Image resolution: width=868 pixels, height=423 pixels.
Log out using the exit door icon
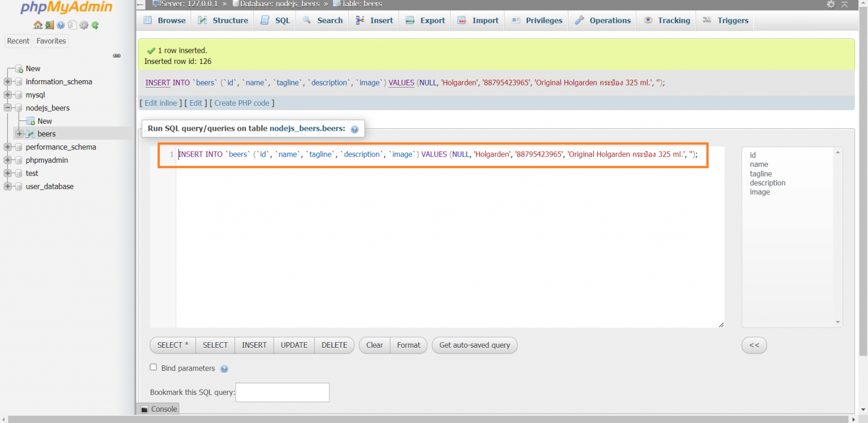tap(49, 25)
